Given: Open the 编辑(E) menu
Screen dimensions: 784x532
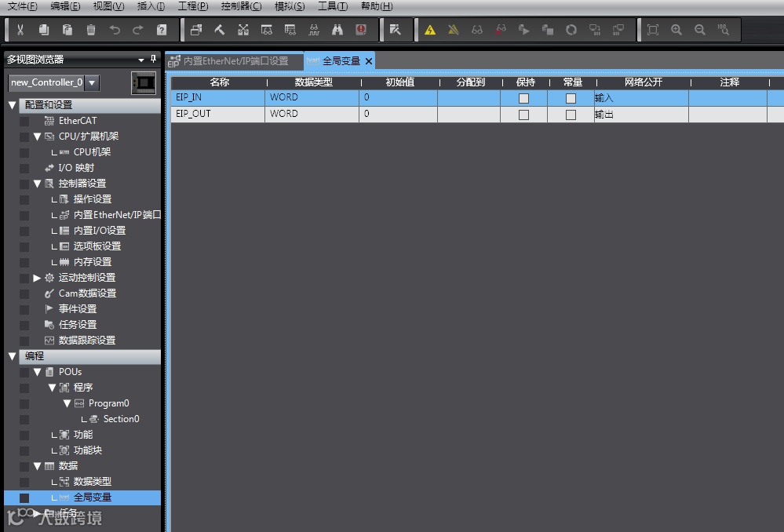Looking at the screenshot, I should [65, 6].
